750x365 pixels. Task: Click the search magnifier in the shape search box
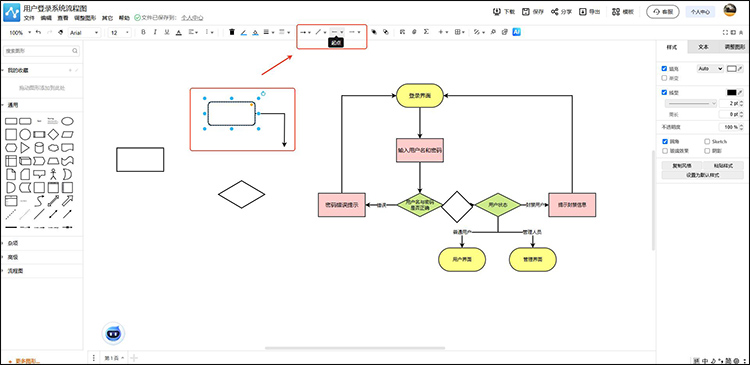click(75, 51)
